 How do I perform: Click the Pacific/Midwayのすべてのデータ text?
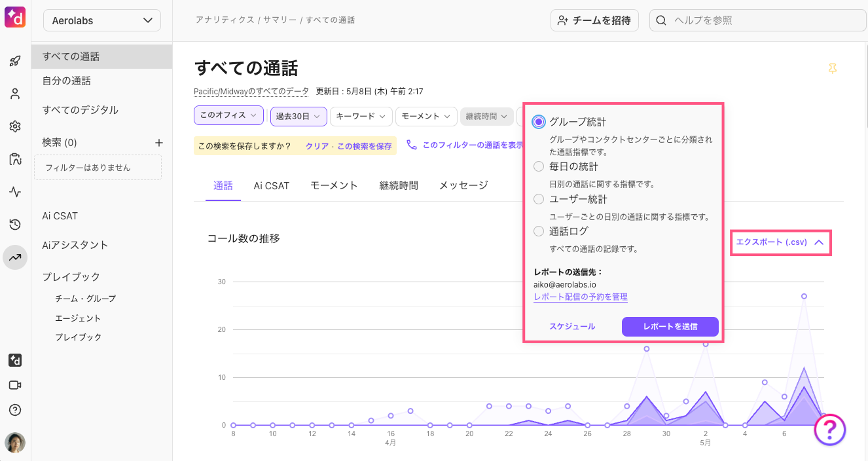(251, 91)
